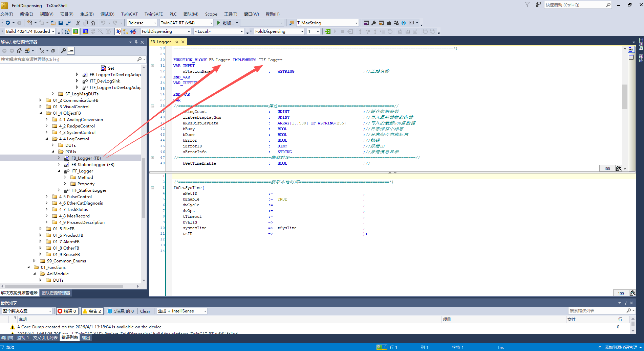Click the green Start debugging arrow

pyautogui.click(x=219, y=23)
